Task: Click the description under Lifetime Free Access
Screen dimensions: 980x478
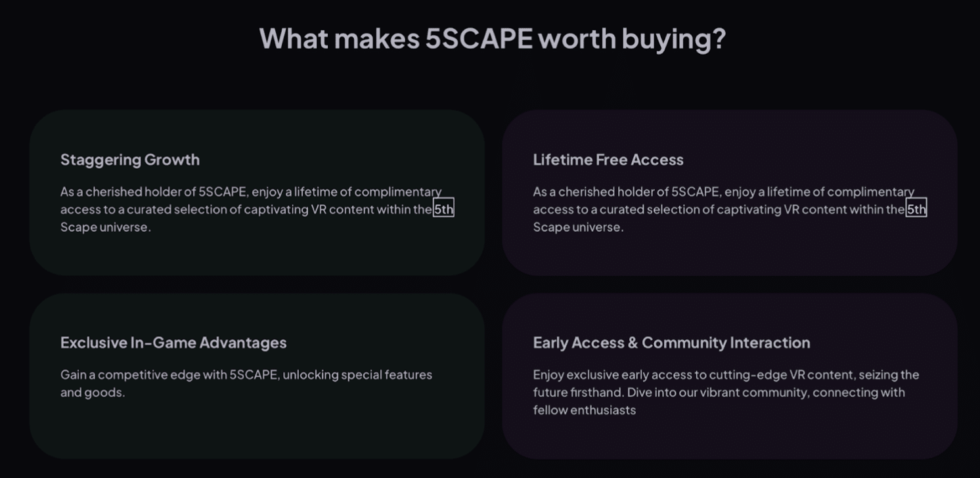Action: [730, 209]
